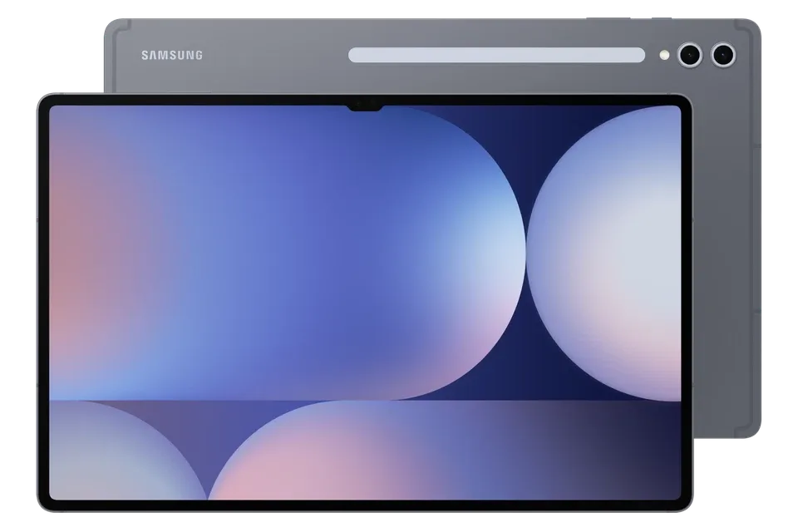Click the back panel area left of S Pen strip
The image size is (798, 532).
click(274, 56)
